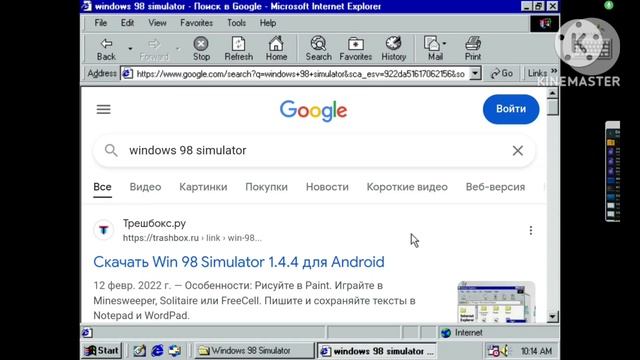Click the Win 98 Simulator result thumbnail
Image resolution: width=640 pixels, height=360 pixels.
point(496,302)
